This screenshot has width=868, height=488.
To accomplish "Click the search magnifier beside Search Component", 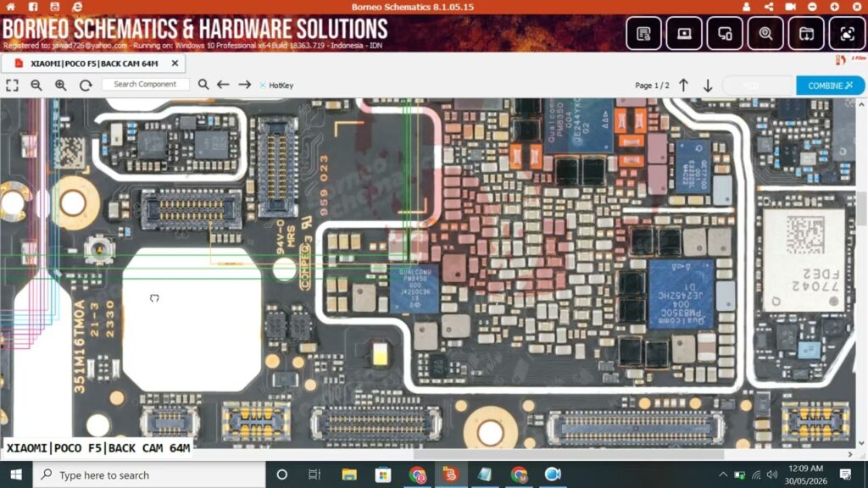I will [203, 84].
